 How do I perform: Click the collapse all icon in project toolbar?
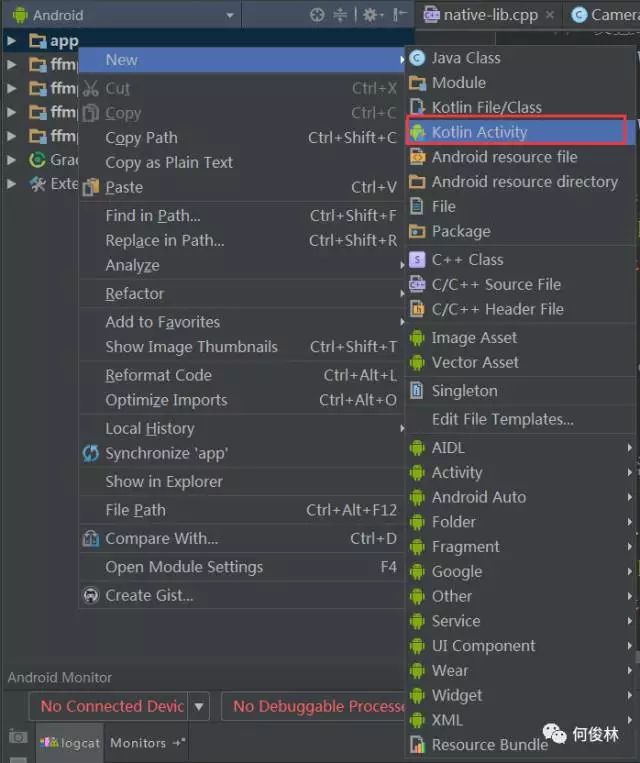(340, 15)
